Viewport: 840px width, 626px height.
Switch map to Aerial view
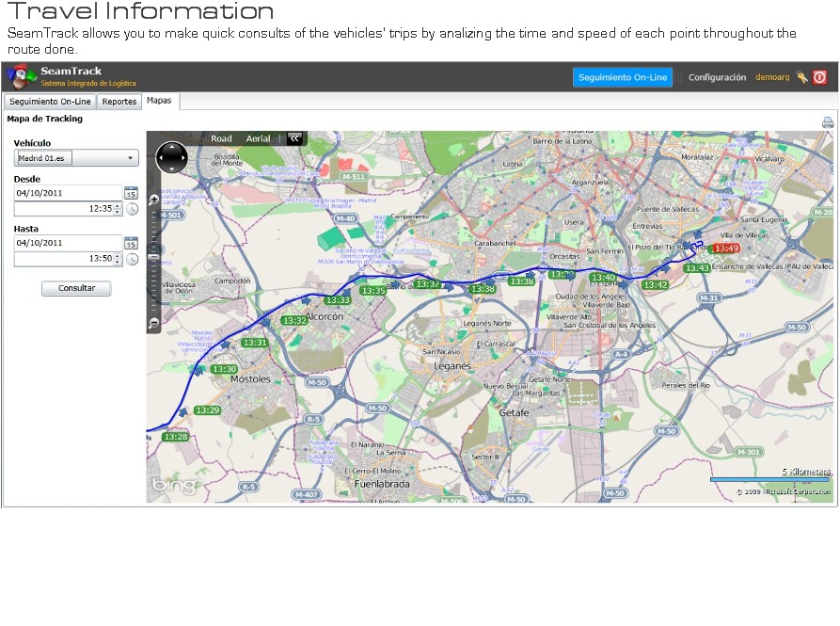(x=258, y=139)
